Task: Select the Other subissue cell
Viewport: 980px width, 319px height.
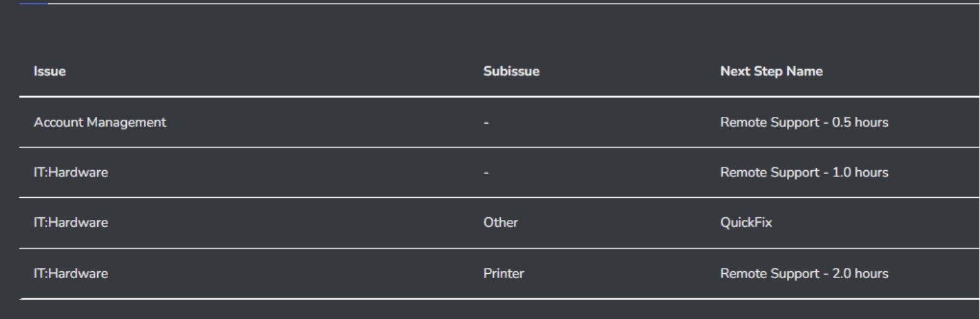Action: (500, 223)
